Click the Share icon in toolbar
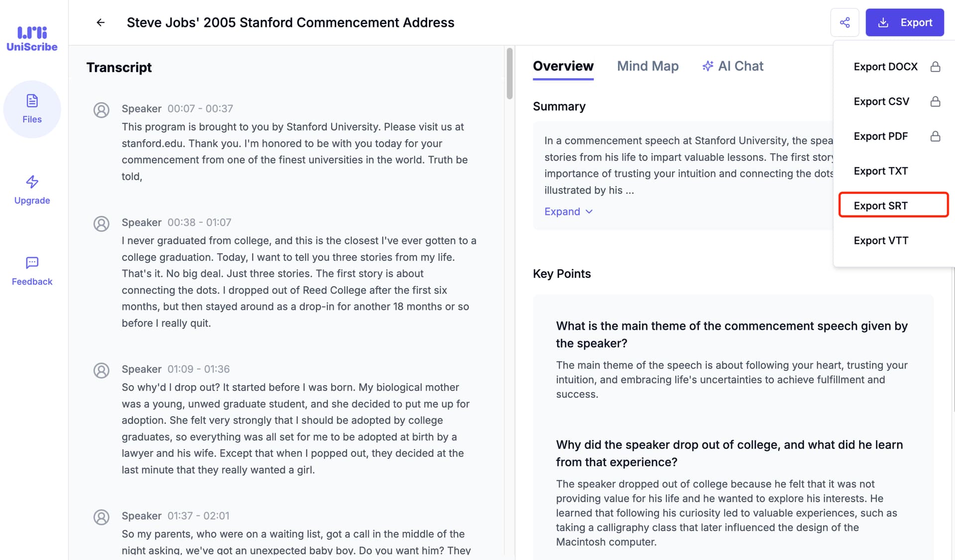Viewport: 955px width, 560px height. pos(845,22)
